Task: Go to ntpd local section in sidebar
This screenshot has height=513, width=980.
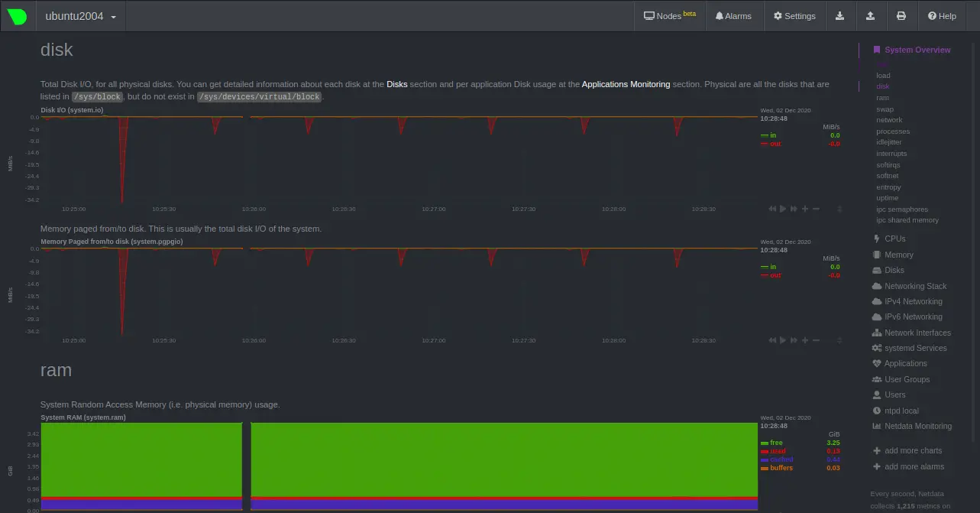Action: click(x=901, y=411)
